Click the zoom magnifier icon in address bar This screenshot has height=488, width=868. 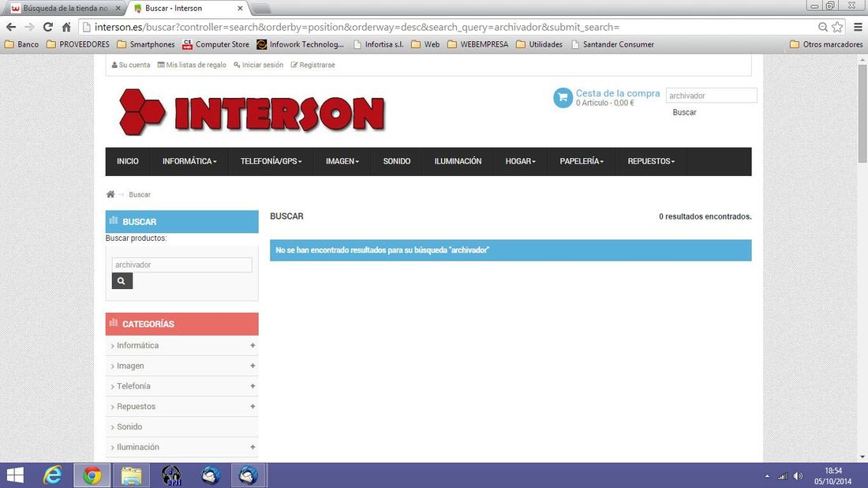pos(822,27)
